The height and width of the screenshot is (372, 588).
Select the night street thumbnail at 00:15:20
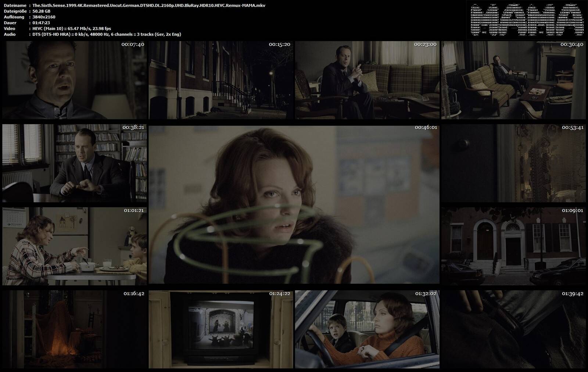point(220,80)
